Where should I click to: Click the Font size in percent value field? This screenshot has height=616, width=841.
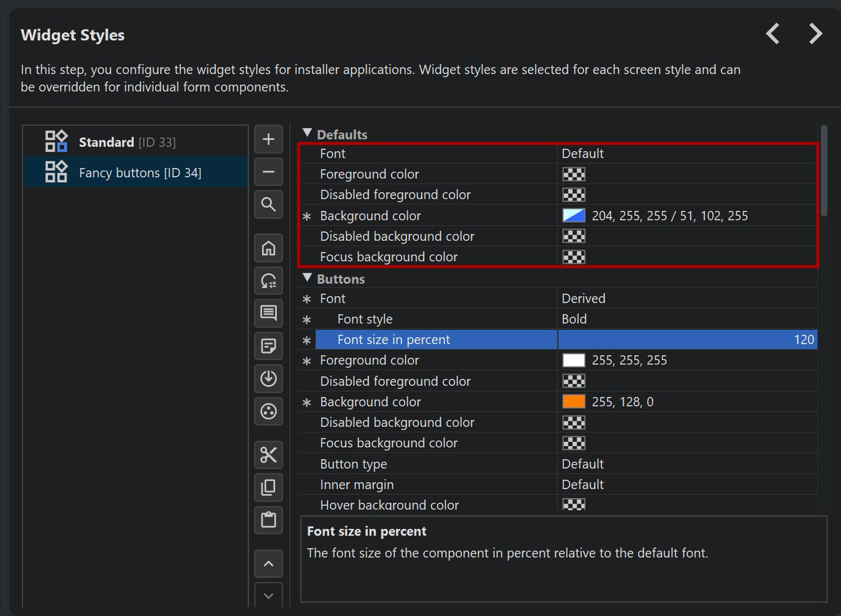tap(687, 340)
